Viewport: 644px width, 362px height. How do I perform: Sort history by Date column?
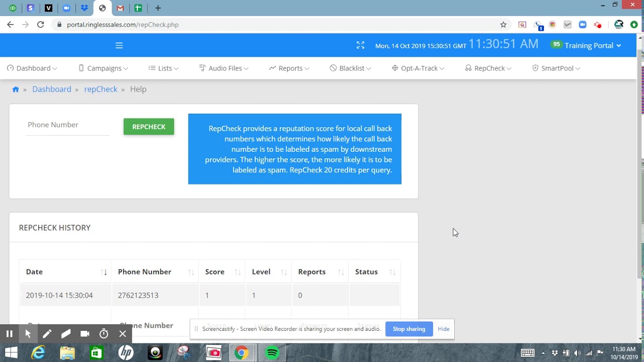[x=65, y=272]
